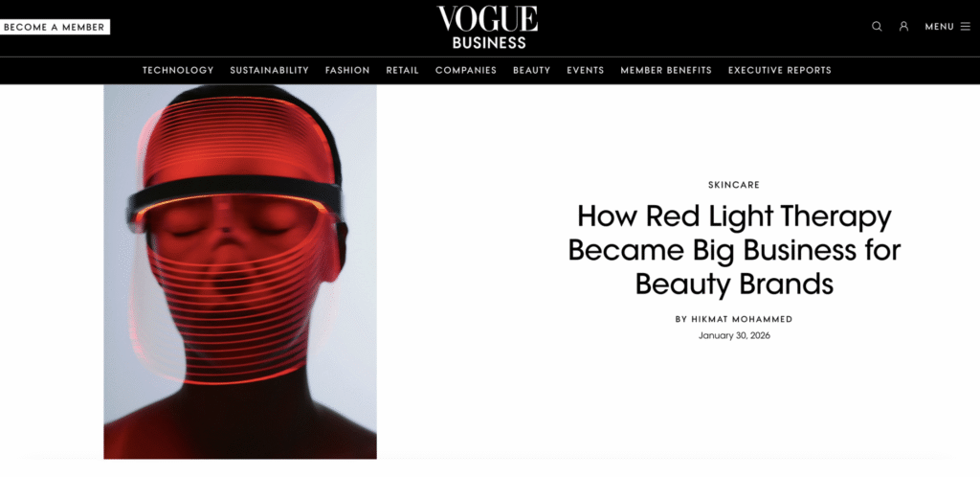
Task: Click the Skincare category label
Action: pos(734,185)
